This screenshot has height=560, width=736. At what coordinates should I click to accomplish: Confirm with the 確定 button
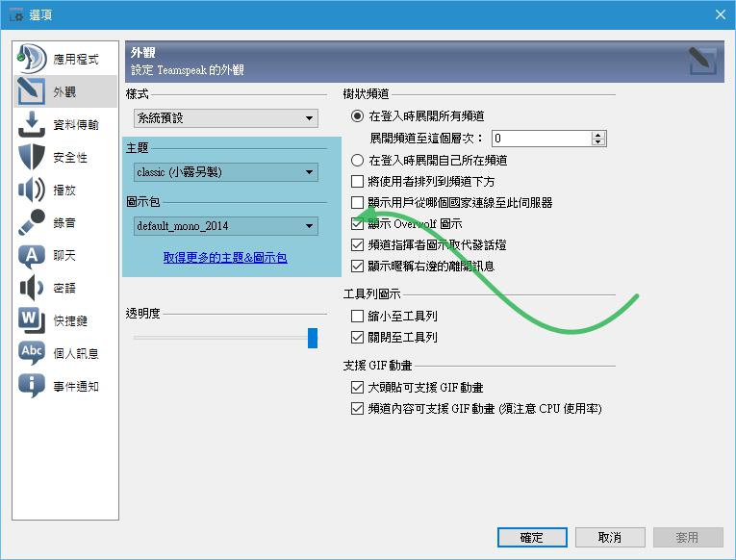point(532,538)
